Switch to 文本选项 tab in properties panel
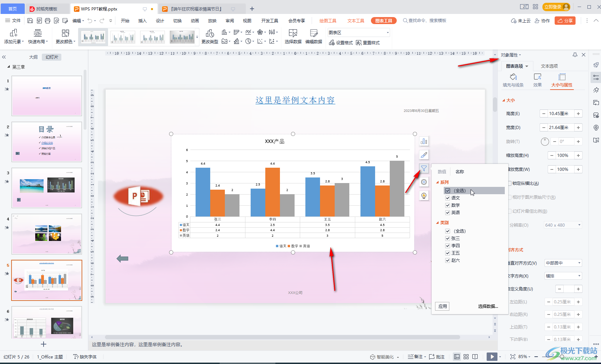This screenshot has width=601, height=364. (x=549, y=66)
